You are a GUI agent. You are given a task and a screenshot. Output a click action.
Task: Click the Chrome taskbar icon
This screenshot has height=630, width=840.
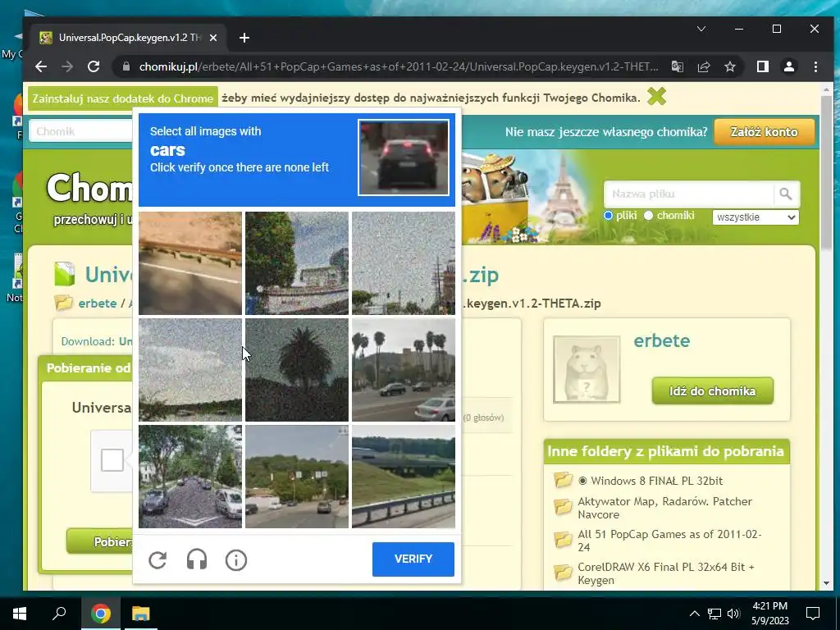(100, 613)
